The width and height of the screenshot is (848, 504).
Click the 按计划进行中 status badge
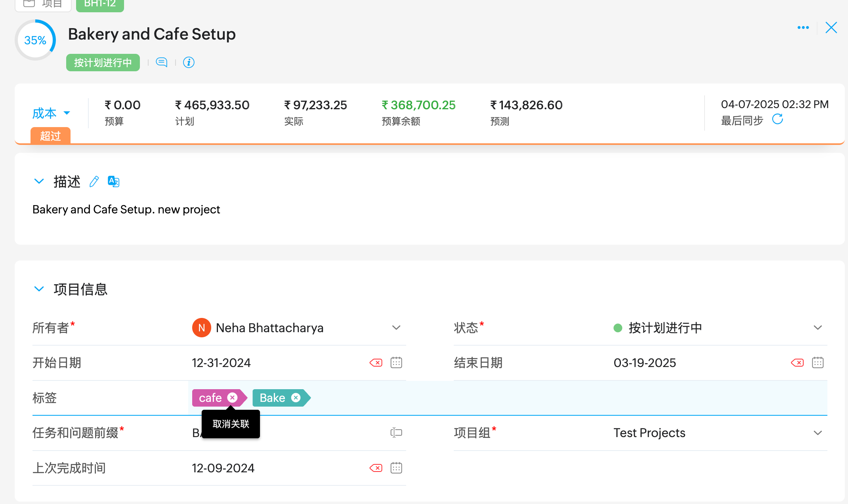(x=103, y=63)
